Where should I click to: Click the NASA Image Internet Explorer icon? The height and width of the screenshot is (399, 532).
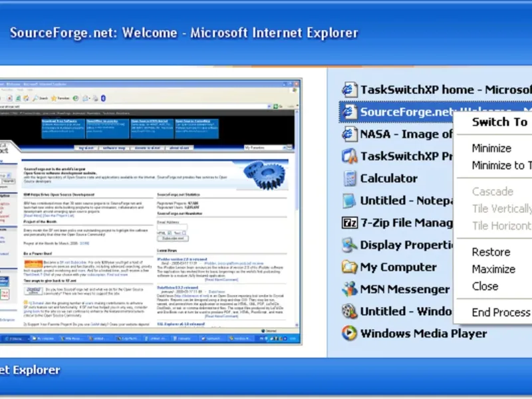[x=349, y=134]
